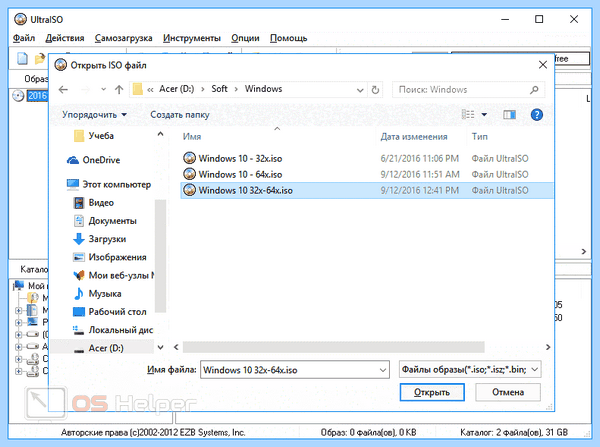
Task: Click the date 9/12/2016 11:51 AM
Action: [420, 175]
